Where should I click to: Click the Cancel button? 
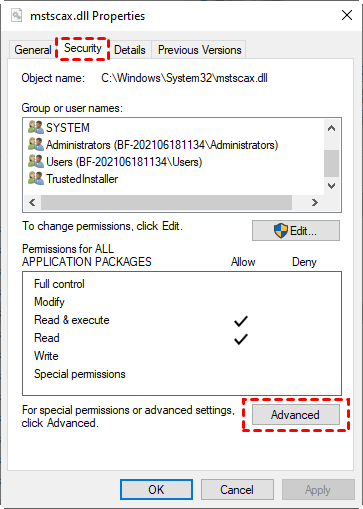click(237, 490)
